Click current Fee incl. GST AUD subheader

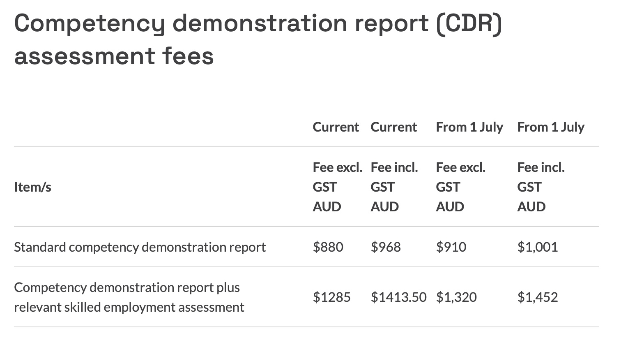[394, 187]
